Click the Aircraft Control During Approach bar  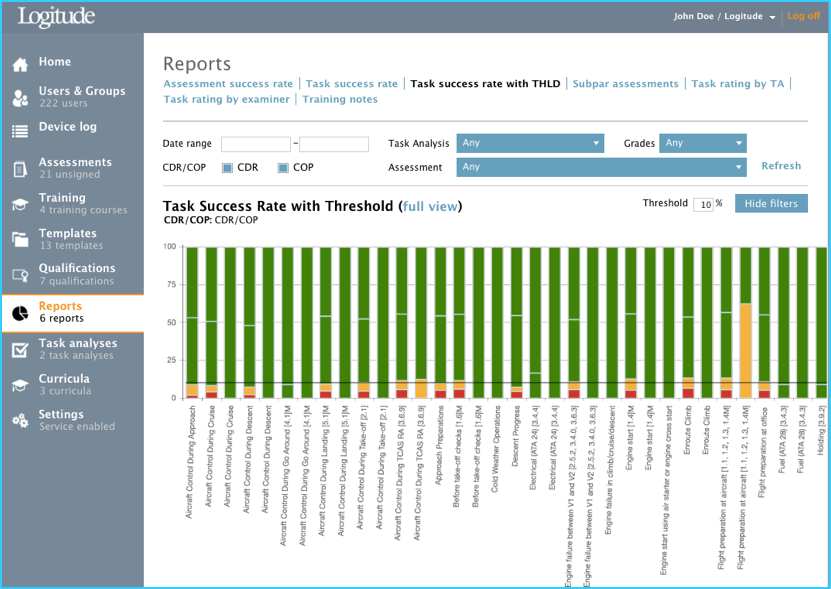coord(192,322)
